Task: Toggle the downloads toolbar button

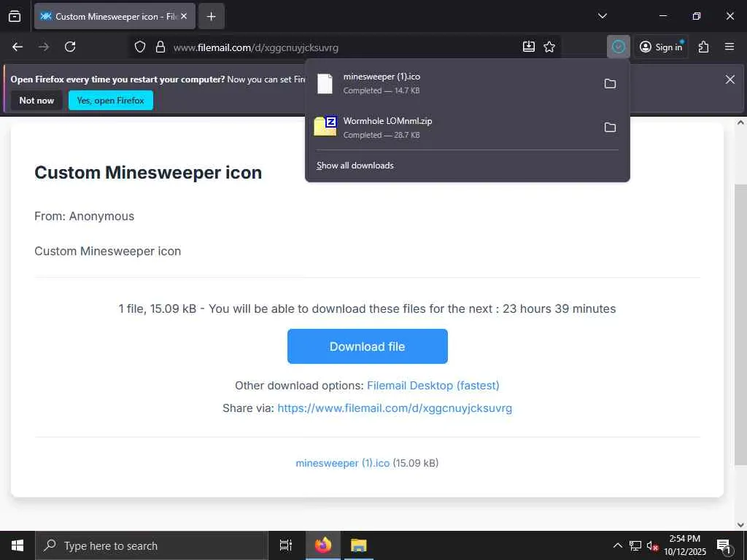Action: click(619, 47)
